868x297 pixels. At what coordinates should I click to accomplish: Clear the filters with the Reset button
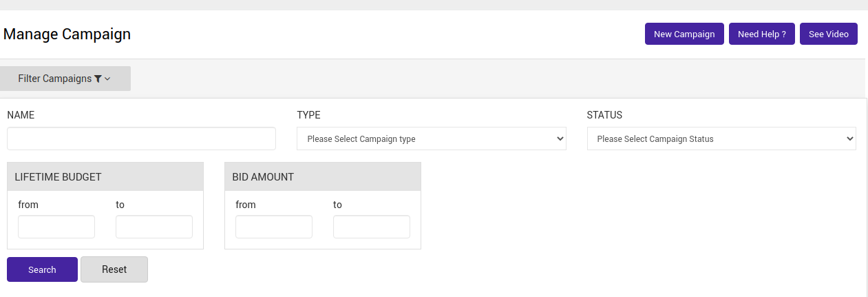point(114,269)
